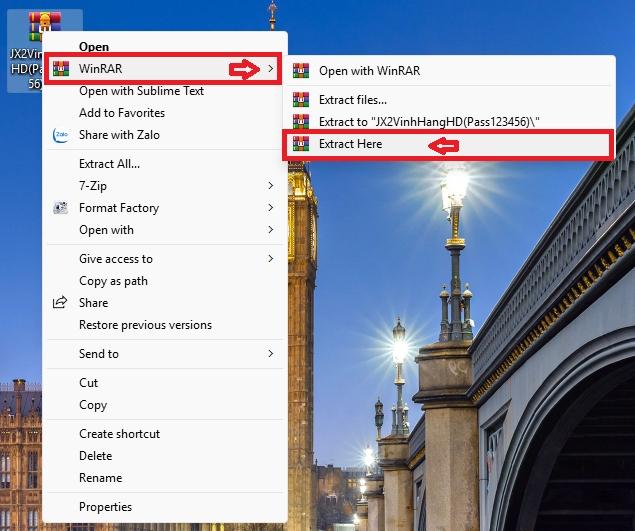
Task: Click the Share arrow icon
Action: [60, 303]
